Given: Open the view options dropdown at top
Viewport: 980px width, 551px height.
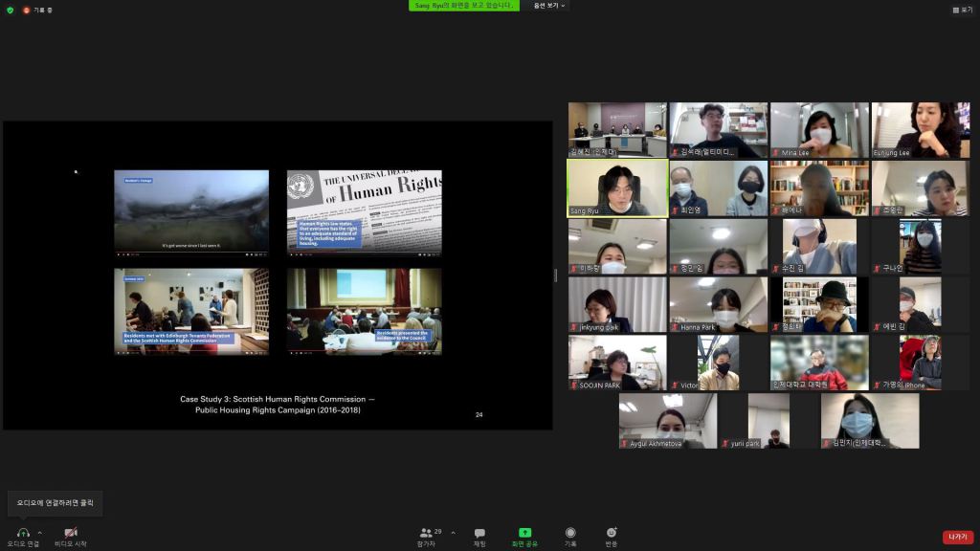Looking at the screenshot, I should [550, 6].
